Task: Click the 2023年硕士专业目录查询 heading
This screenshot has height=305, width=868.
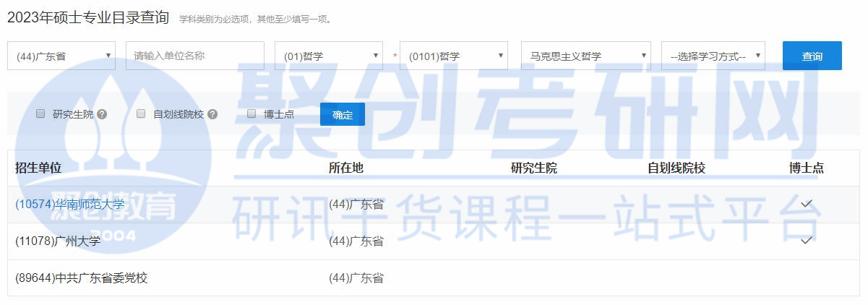Action: click(88, 17)
